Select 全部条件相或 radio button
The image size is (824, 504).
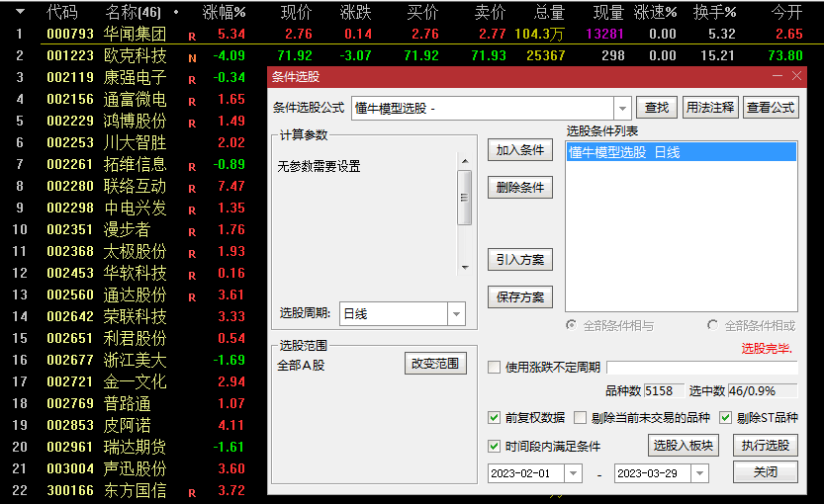pos(712,325)
